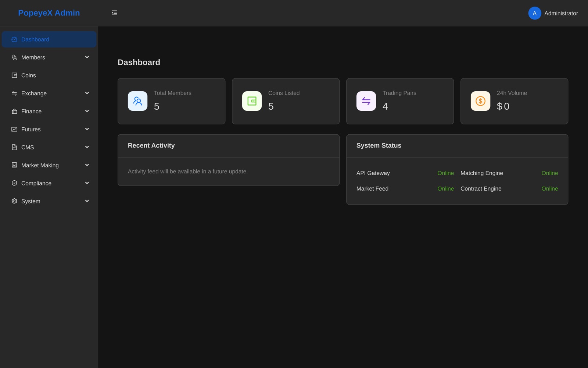Open the Dashboard menu item

(x=49, y=39)
